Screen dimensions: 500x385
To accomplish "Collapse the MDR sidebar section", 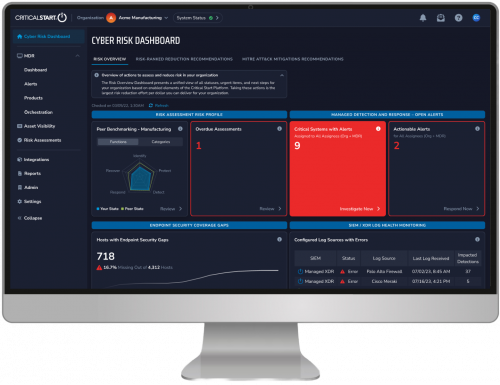I will pyautogui.click(x=77, y=56).
